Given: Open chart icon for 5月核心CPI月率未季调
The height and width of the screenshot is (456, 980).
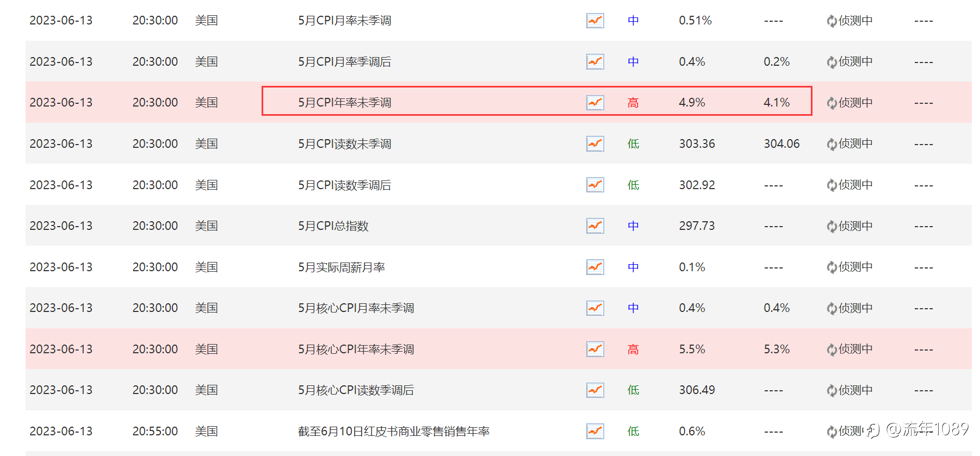Looking at the screenshot, I should [x=595, y=308].
